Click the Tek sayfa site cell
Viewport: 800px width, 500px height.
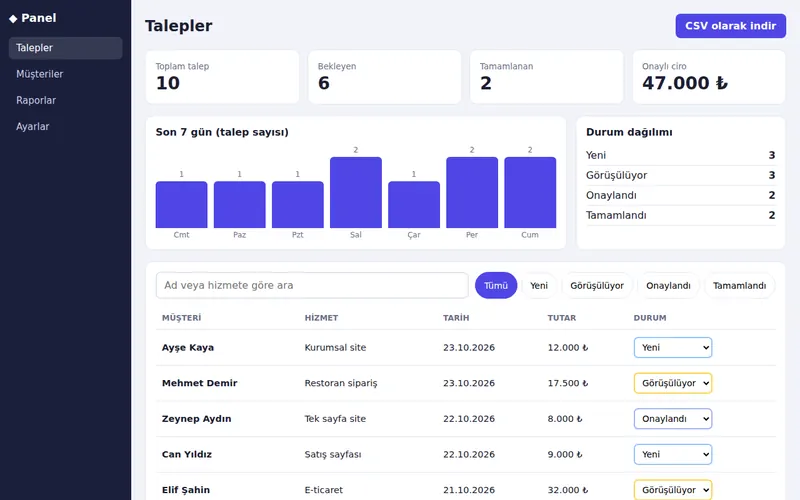335,419
